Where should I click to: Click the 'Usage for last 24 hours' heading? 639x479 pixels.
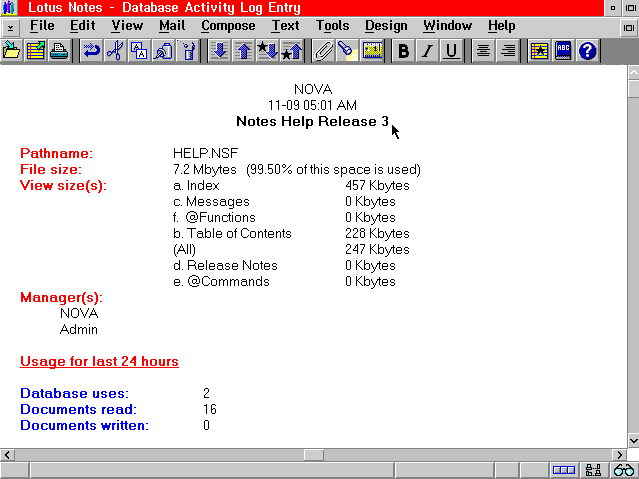click(99, 362)
